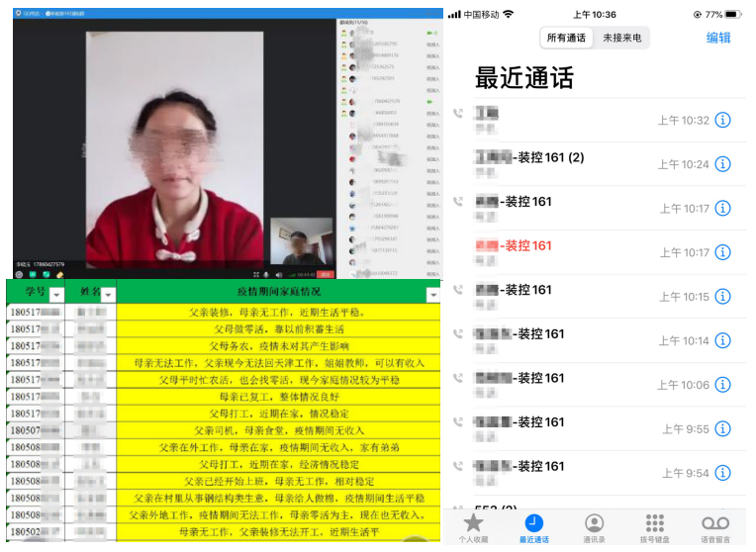Screen dimensions: 756x552
Task: Switch to 未接来电 segment
Action: (x=622, y=39)
